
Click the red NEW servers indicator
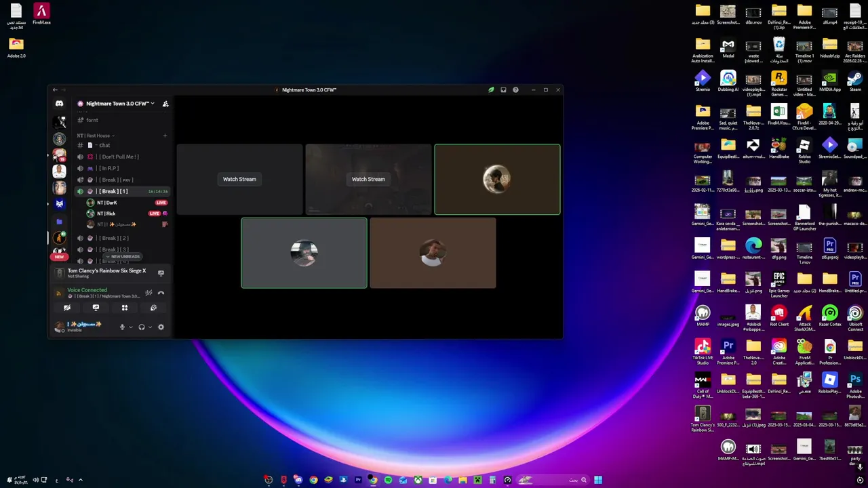pyautogui.click(x=59, y=257)
